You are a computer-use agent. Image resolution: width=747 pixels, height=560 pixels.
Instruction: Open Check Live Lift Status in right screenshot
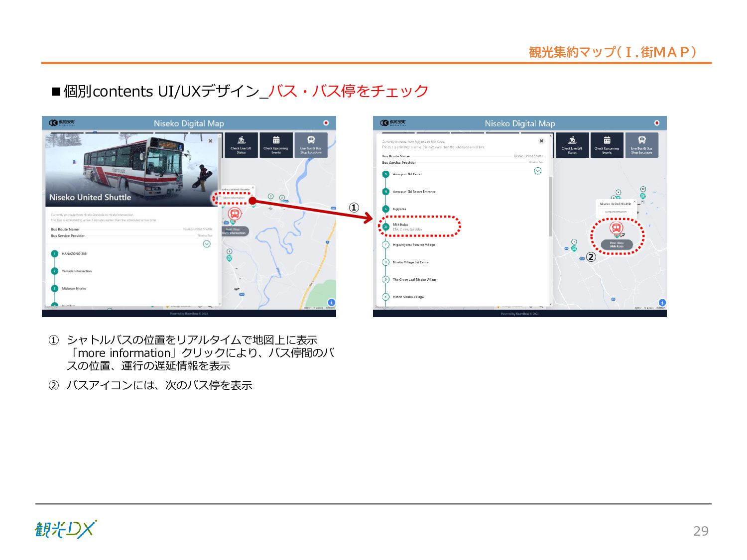click(x=572, y=145)
